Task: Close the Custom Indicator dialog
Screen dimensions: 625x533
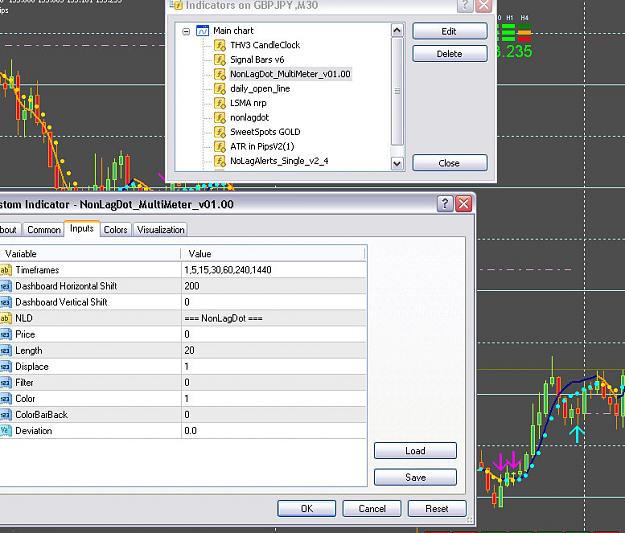Action: tap(464, 204)
